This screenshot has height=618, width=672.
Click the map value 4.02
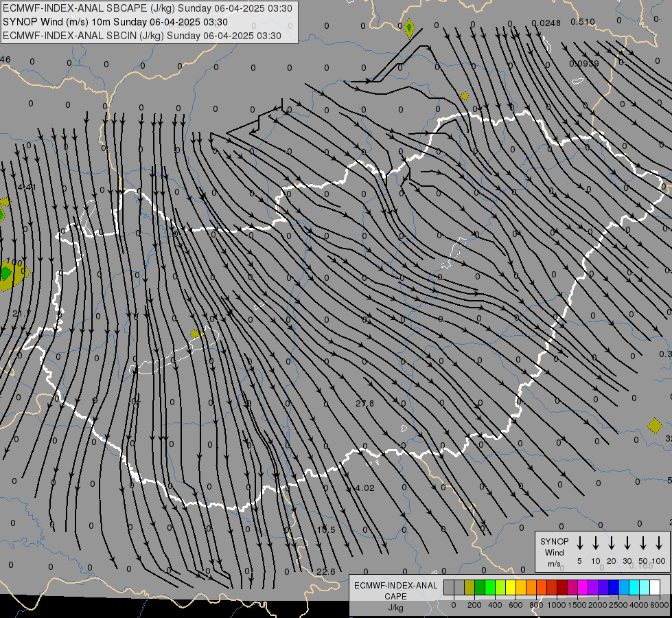point(365,488)
